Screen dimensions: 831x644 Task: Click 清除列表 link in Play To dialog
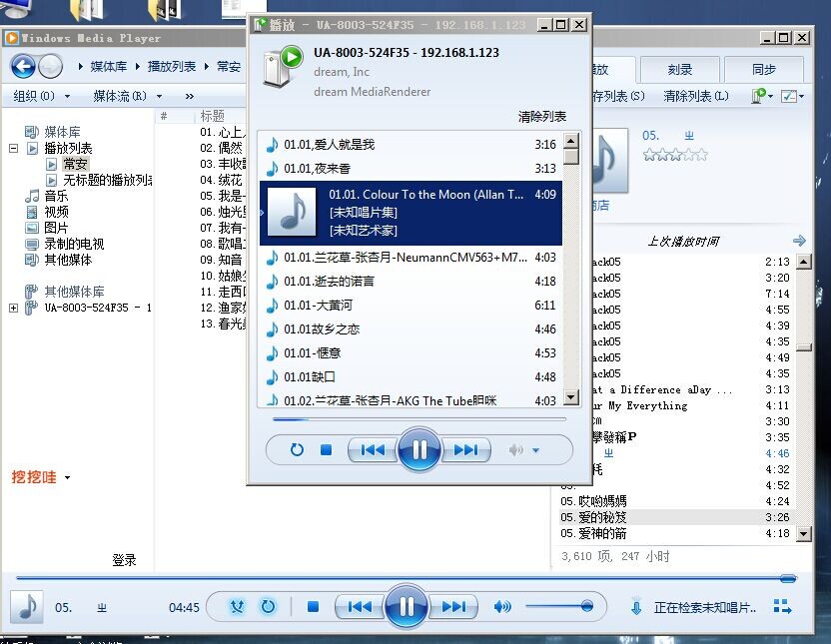click(x=542, y=117)
